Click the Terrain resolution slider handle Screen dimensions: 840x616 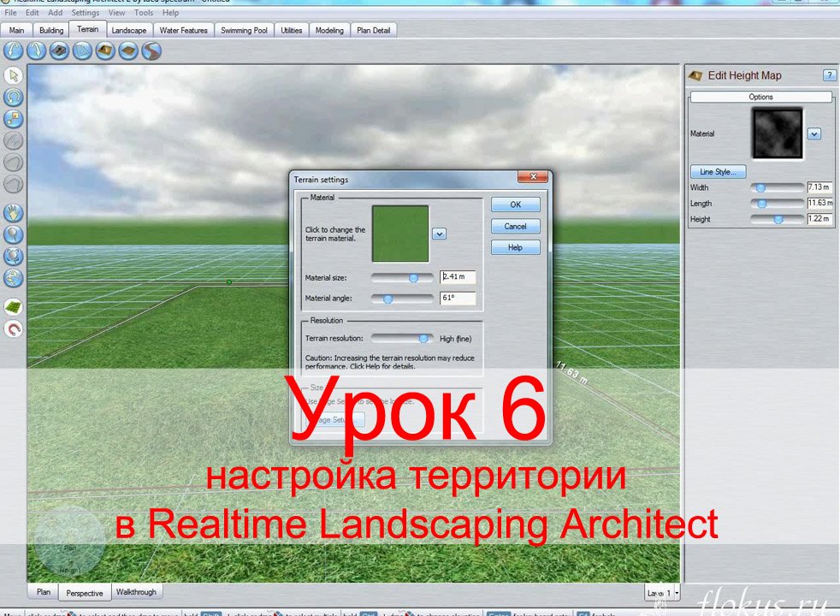[423, 339]
